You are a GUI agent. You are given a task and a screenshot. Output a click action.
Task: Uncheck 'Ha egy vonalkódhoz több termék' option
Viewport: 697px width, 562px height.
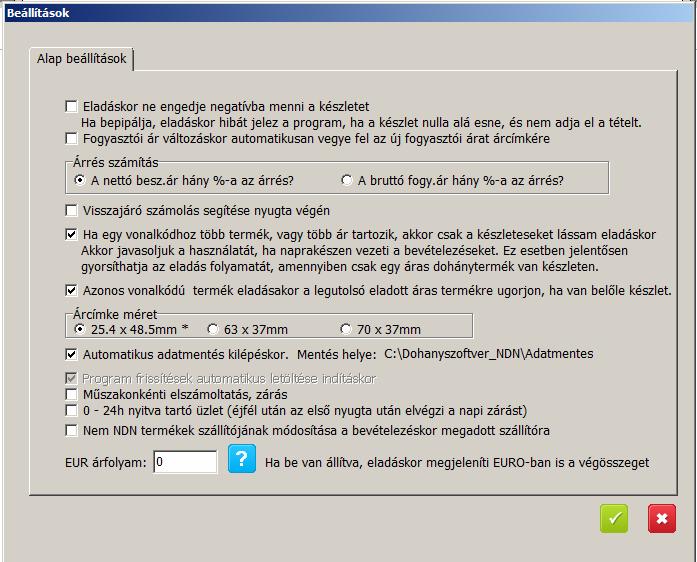(x=71, y=234)
